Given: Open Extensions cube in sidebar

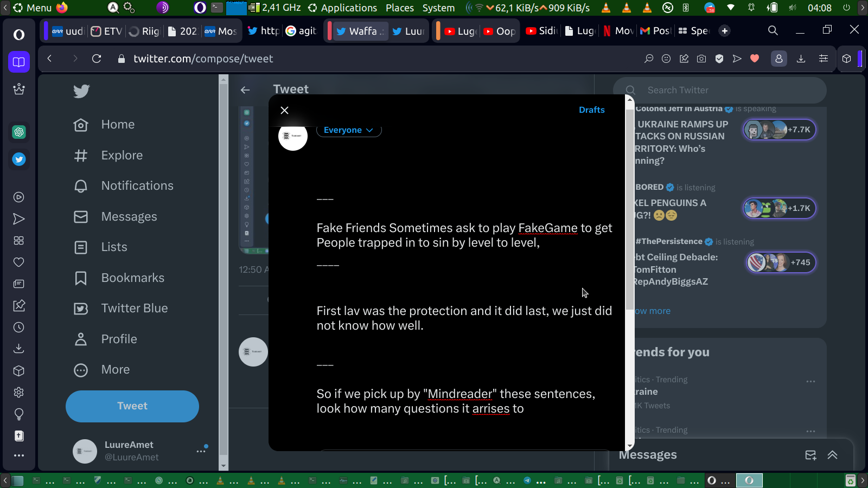Looking at the screenshot, I should point(19,371).
